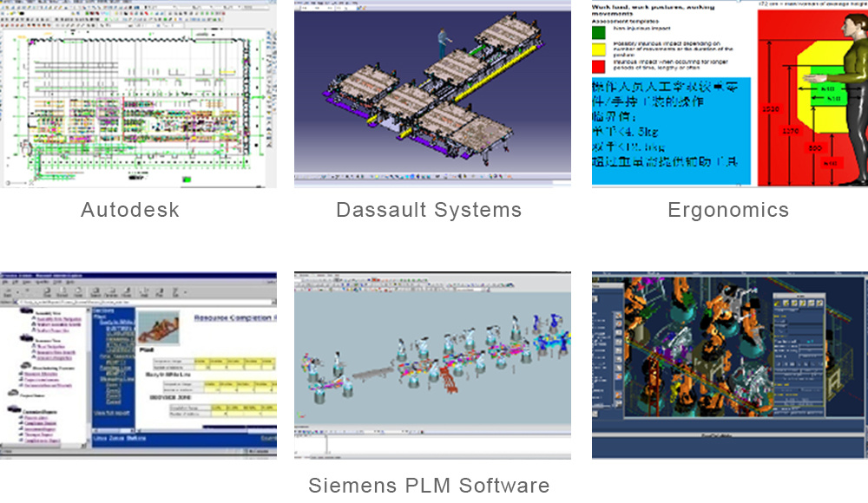This screenshot has height=503, width=868.
Task: Open the Dassault Systems 3D conveyor thumbnail
Action: 432,94
